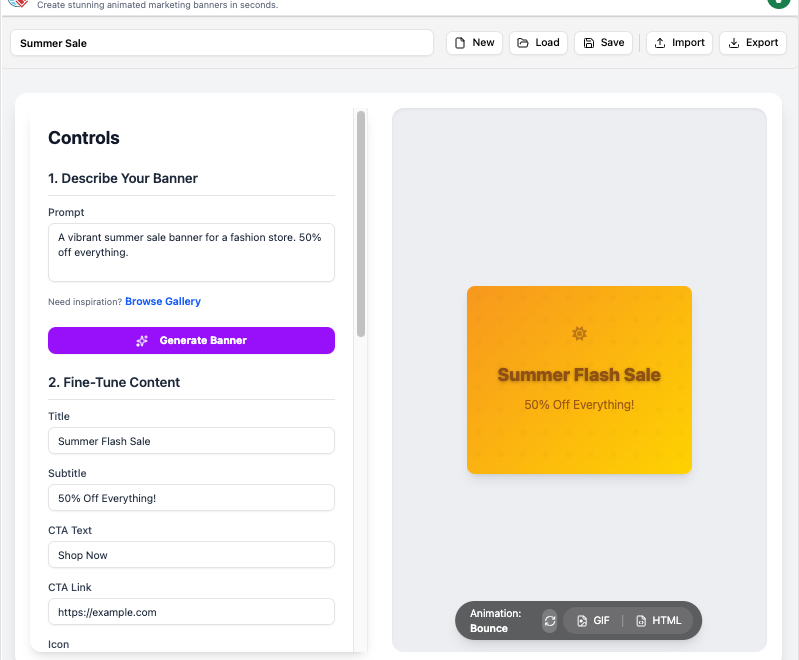Image resolution: width=799 pixels, height=660 pixels.
Task: Open the Browse Gallery link
Action: point(162,302)
